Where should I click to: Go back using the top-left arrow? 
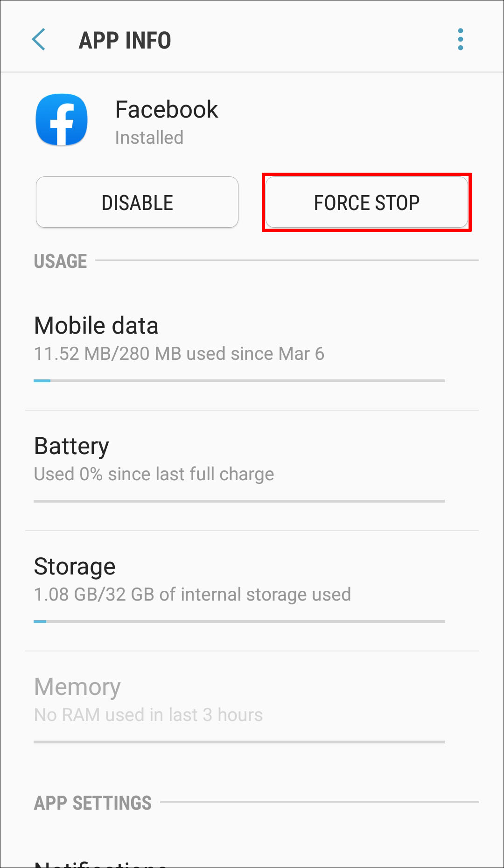click(x=39, y=39)
